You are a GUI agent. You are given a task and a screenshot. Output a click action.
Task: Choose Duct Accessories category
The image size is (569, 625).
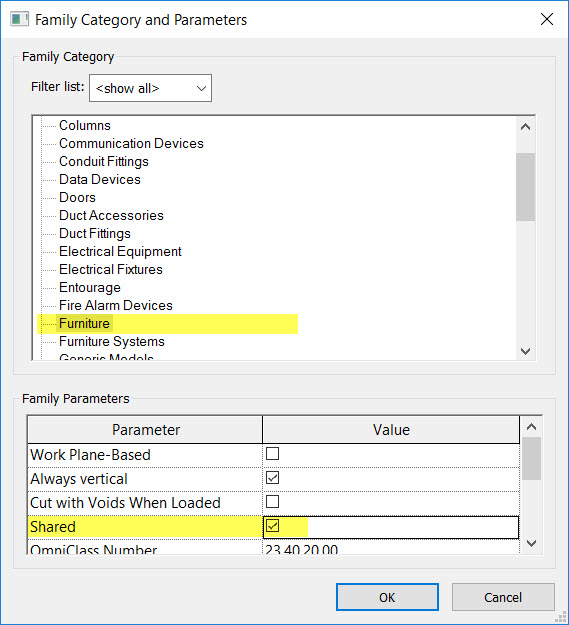(111, 215)
